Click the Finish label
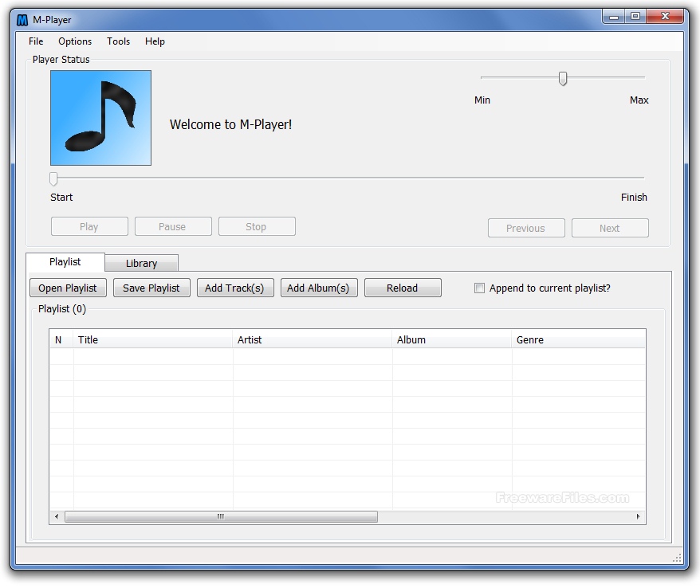Image resolution: width=700 pixels, height=588 pixels. coord(634,197)
